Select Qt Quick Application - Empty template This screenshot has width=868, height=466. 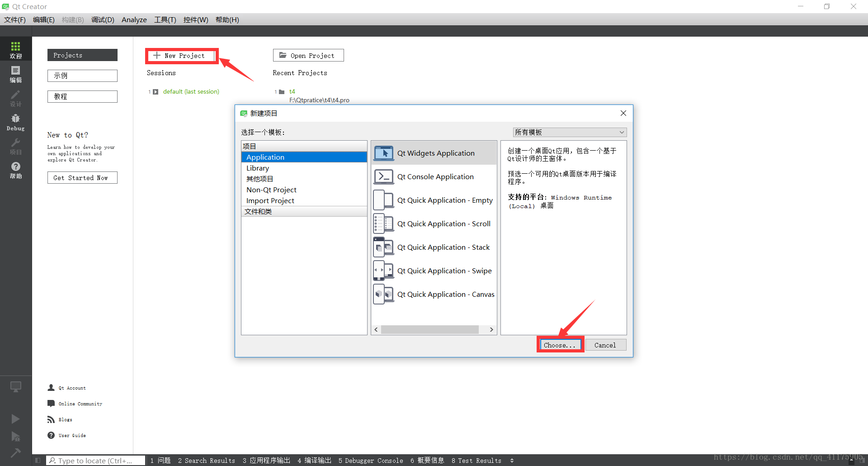click(434, 200)
